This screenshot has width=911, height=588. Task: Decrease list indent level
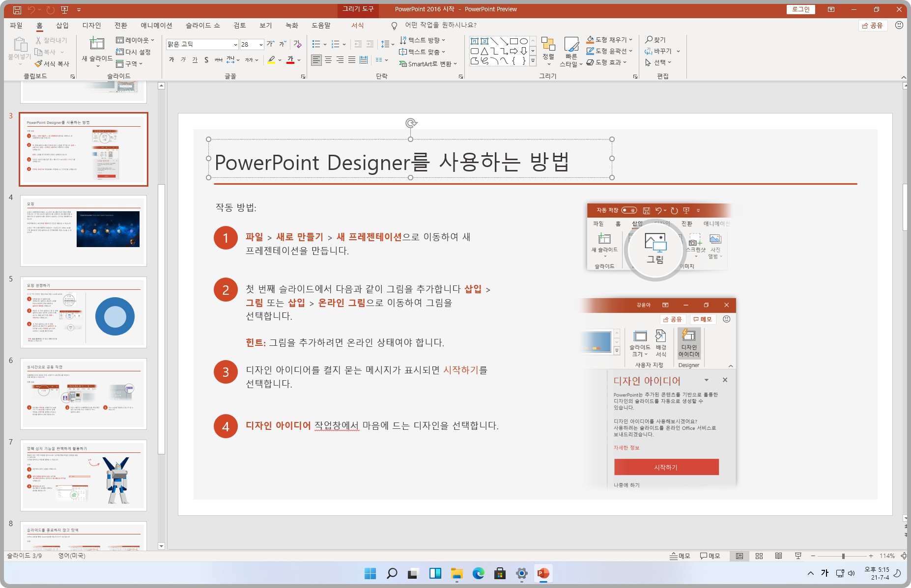click(358, 44)
